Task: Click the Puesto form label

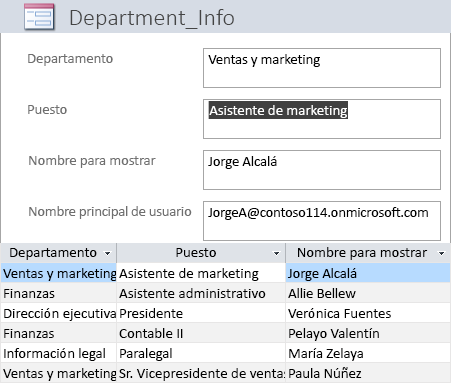Action: click(47, 110)
